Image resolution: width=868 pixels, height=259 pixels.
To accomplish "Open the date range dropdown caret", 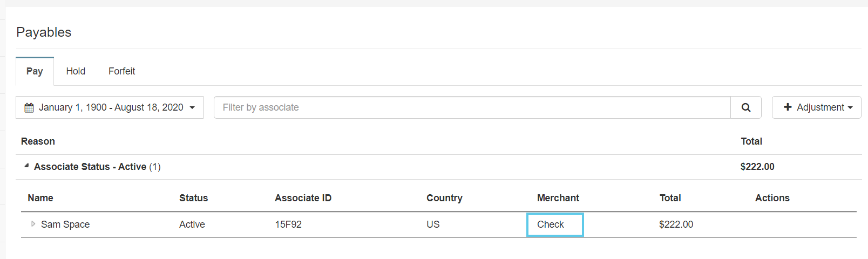I will (x=192, y=108).
